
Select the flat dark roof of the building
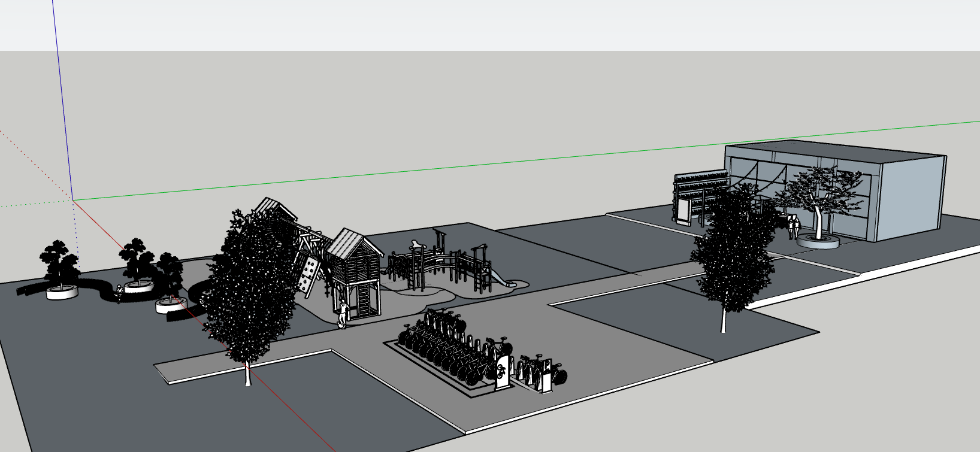pos(833,150)
